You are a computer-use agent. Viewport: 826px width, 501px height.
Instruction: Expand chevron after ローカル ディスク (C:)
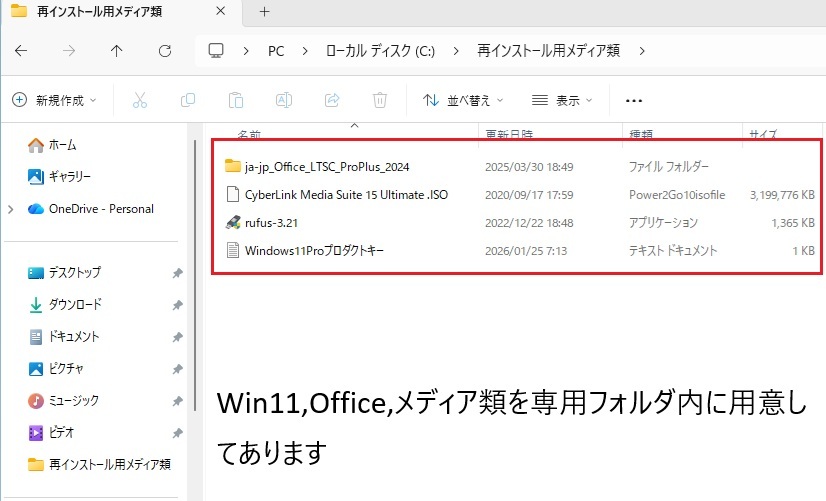[456, 51]
